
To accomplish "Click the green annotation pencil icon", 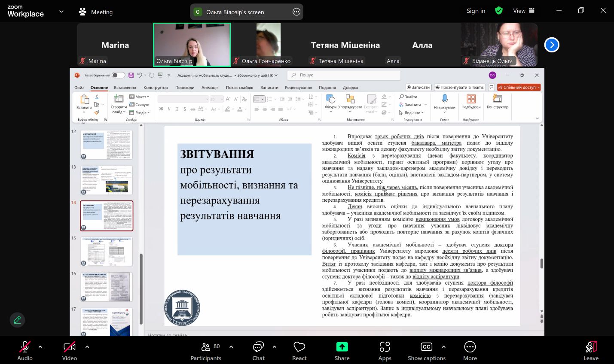I will 17,320.
